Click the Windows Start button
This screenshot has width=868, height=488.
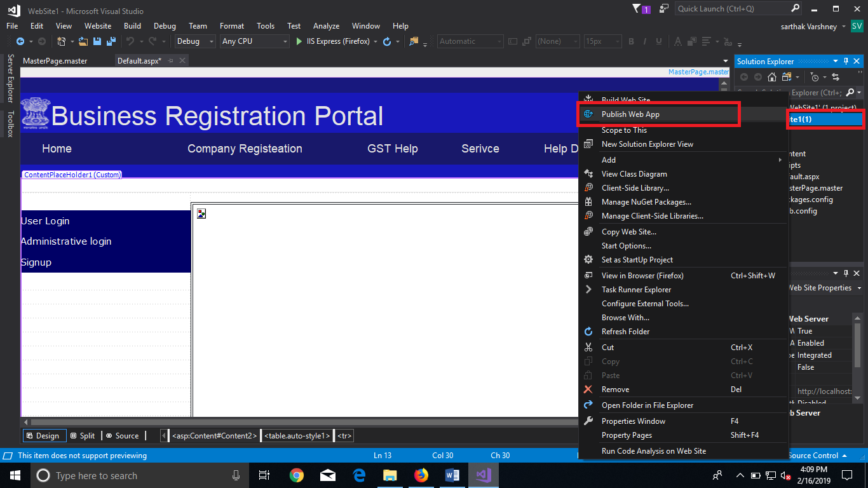pyautogui.click(x=14, y=475)
